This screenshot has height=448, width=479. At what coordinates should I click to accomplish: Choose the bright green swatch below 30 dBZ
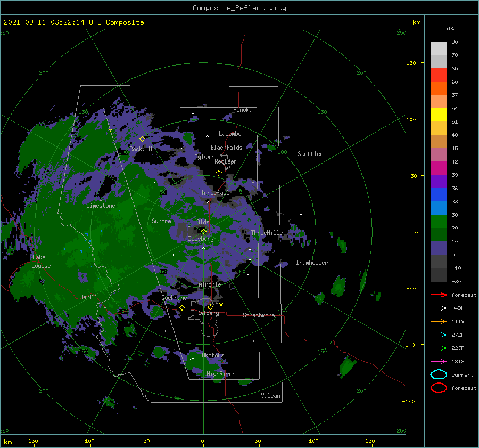click(439, 222)
